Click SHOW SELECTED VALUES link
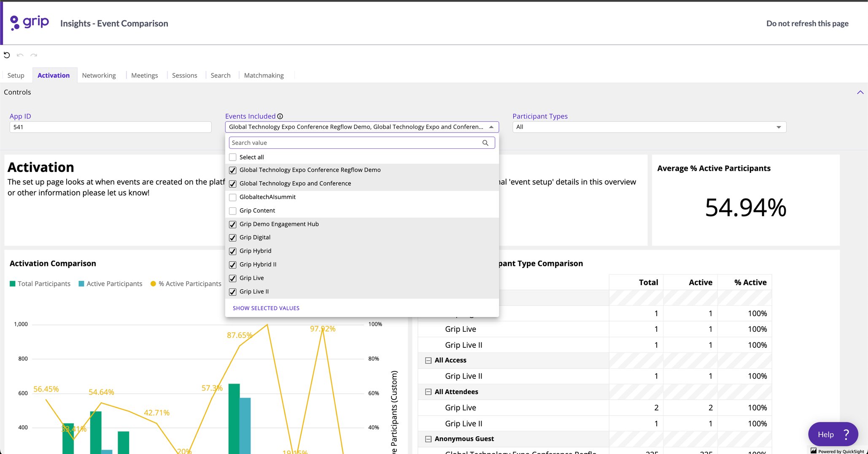This screenshot has height=454, width=868. 266,308
